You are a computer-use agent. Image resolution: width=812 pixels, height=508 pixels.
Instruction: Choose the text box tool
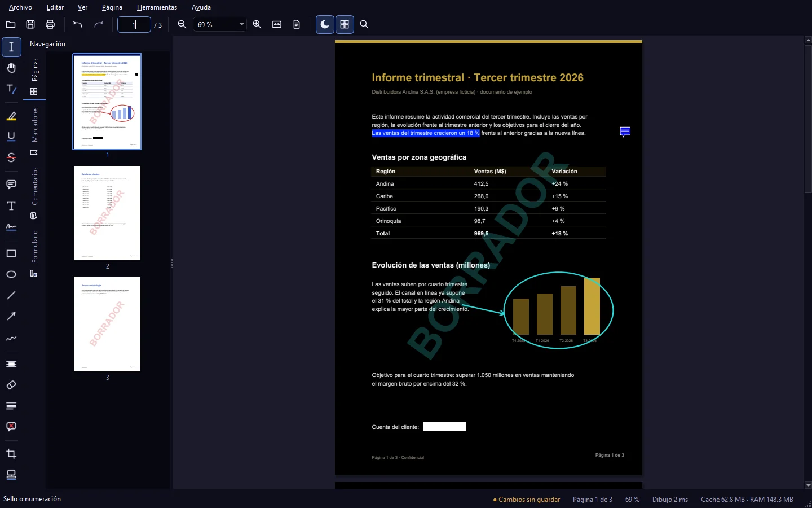tap(11, 206)
